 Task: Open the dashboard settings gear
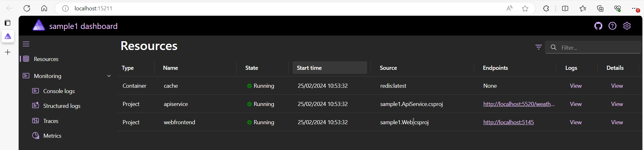627,26
